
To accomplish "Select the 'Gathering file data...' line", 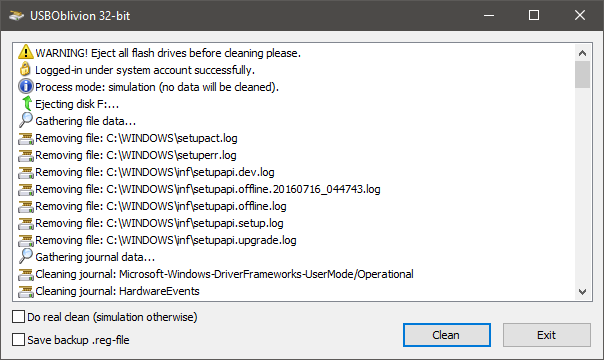I will click(x=86, y=121).
